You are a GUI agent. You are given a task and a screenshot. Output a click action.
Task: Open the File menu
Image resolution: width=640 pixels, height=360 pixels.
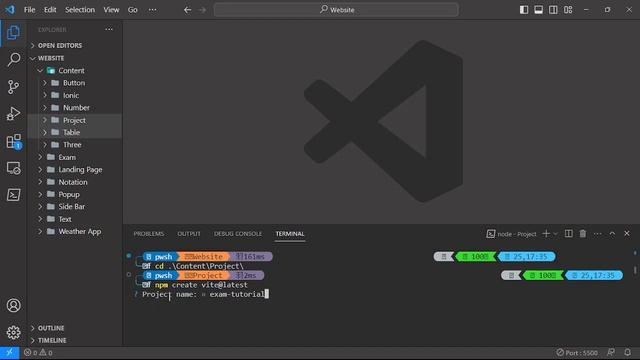click(29, 10)
